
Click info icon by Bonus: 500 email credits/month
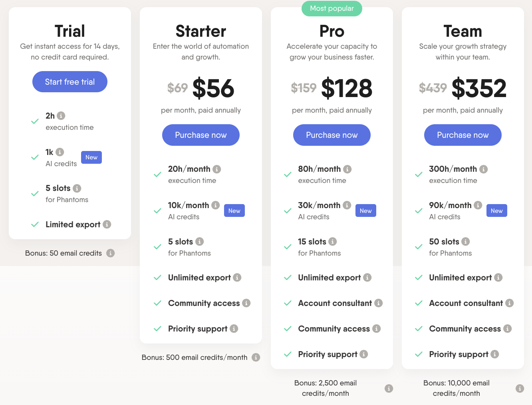pos(256,357)
